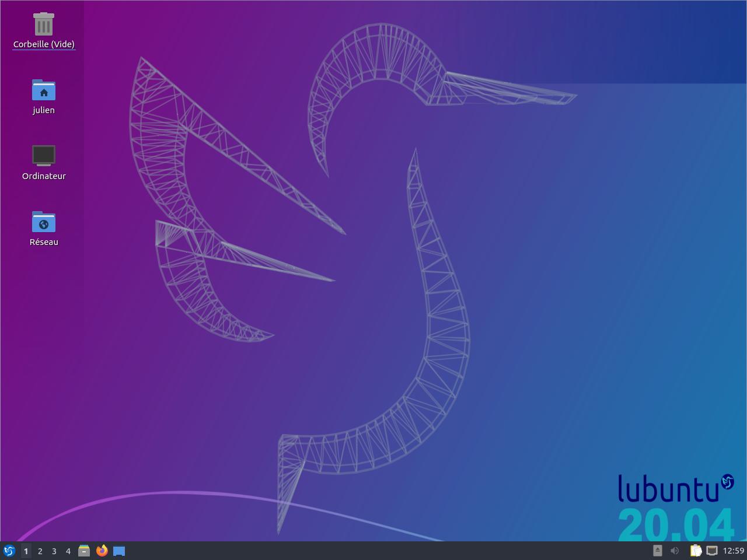Open the clipboard manager tray icon
The image size is (747, 560).
click(x=696, y=551)
